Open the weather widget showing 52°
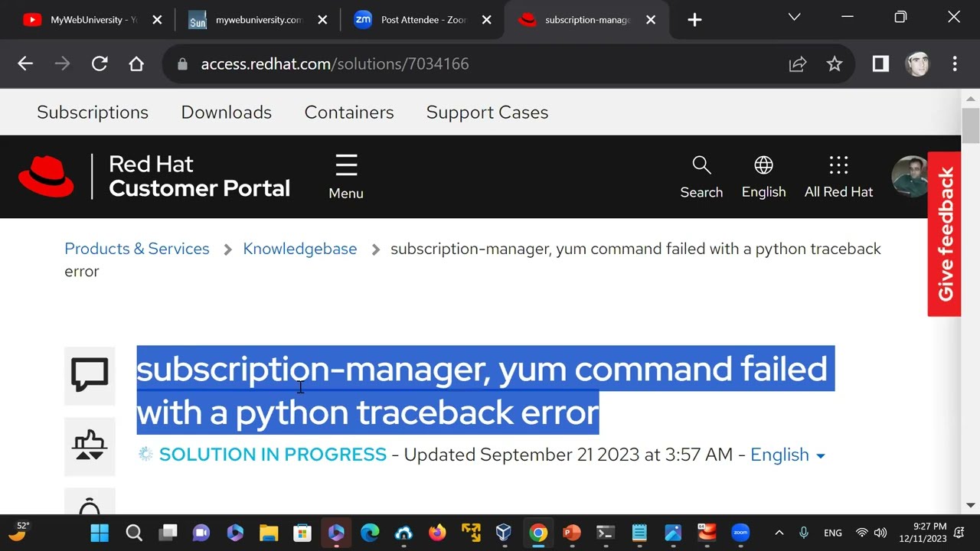The width and height of the screenshot is (980, 551). (x=20, y=532)
